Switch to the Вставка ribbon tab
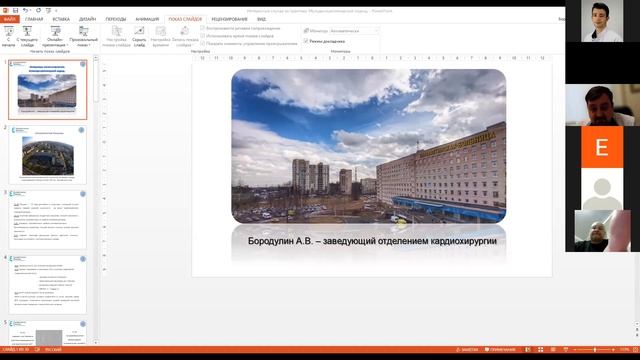This screenshot has height=360, width=640. (61, 19)
